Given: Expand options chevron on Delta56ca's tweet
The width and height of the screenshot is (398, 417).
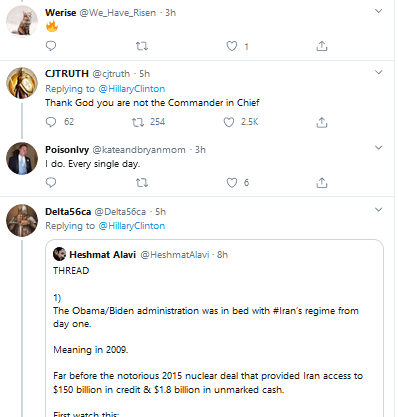Looking at the screenshot, I should click(x=378, y=209).
